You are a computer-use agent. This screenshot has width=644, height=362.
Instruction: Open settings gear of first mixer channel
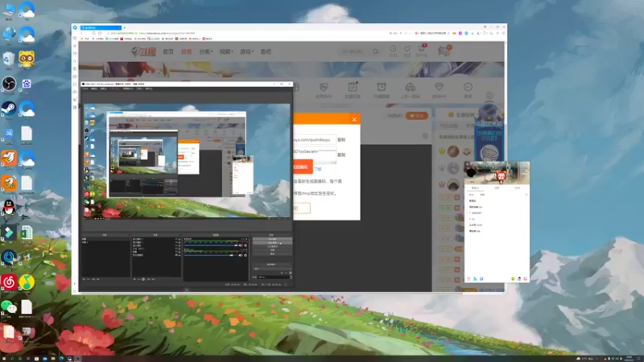point(246,245)
